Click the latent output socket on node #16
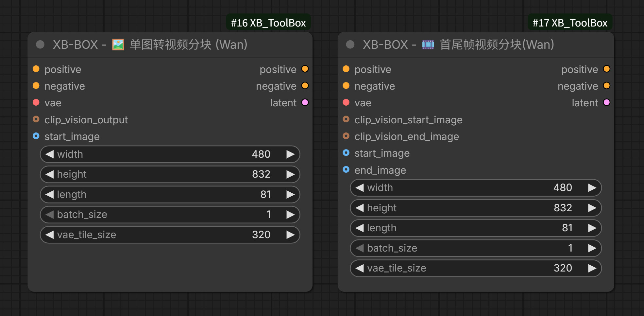The height and width of the screenshot is (316, 644). click(305, 102)
